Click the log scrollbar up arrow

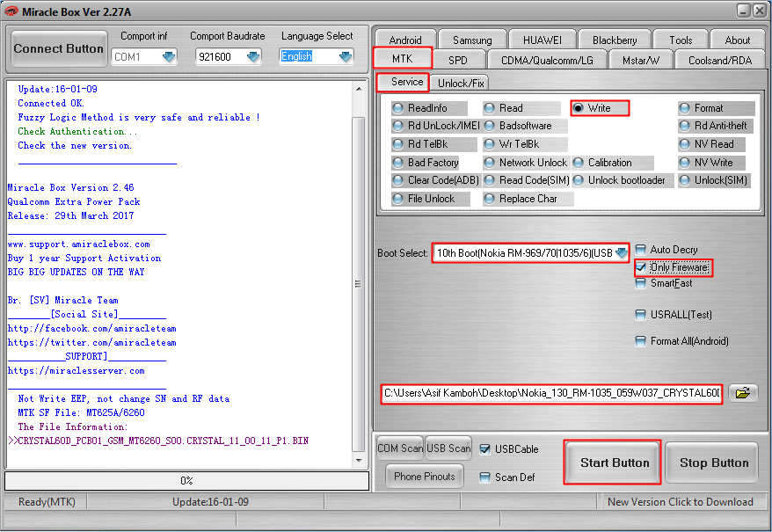359,89
